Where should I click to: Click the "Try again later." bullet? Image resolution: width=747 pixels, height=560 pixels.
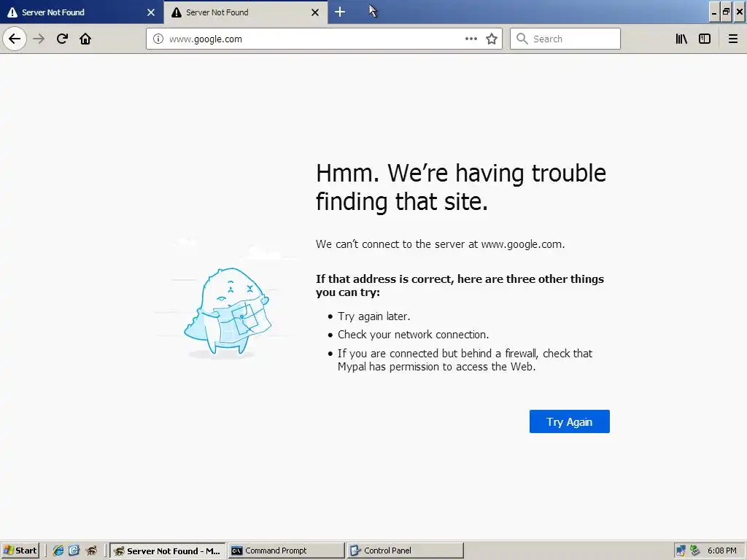pos(374,316)
